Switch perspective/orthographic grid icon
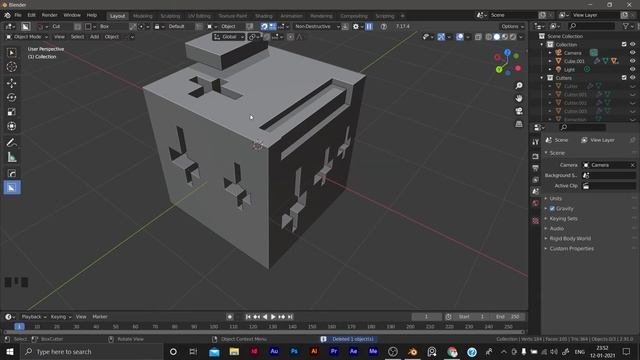Screen dimensions: 640x360 (x=519, y=124)
